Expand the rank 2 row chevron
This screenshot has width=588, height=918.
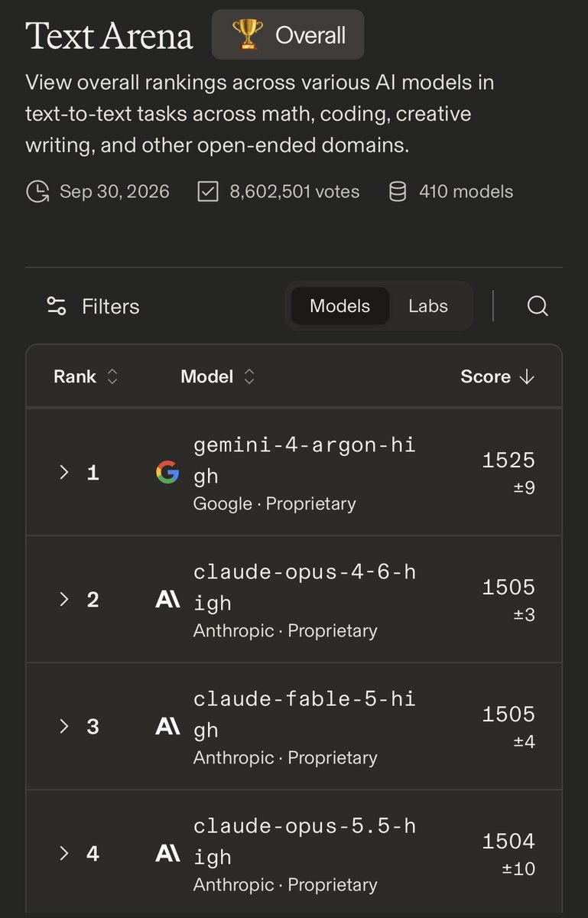click(64, 599)
